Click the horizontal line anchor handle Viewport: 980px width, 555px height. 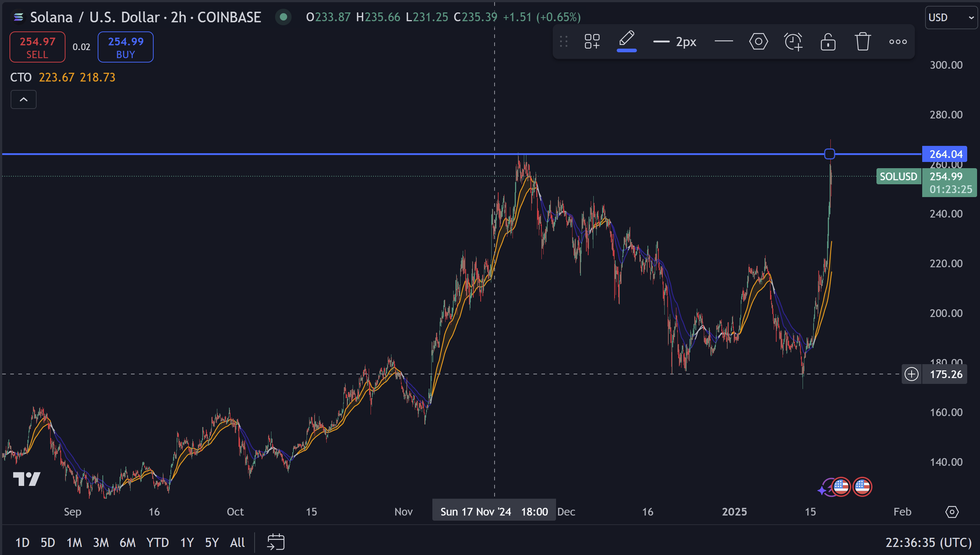click(829, 154)
